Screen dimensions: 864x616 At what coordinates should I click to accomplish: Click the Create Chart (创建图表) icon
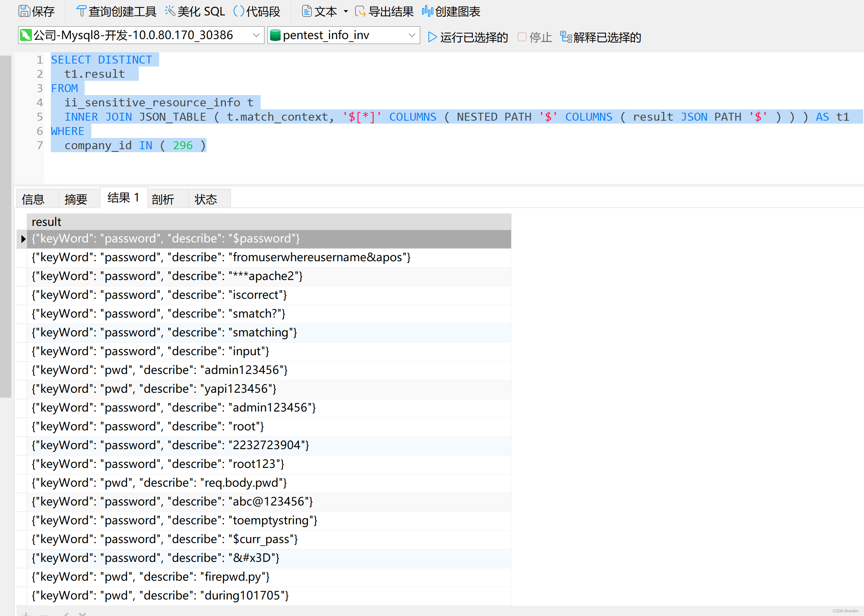427,11
